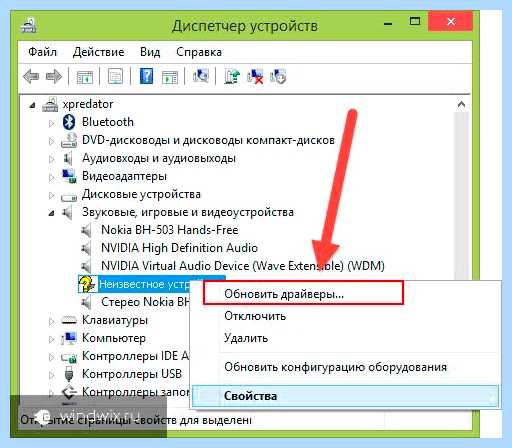This screenshot has width=512, height=448.
Task: Open the Файл menu
Action: [42, 52]
